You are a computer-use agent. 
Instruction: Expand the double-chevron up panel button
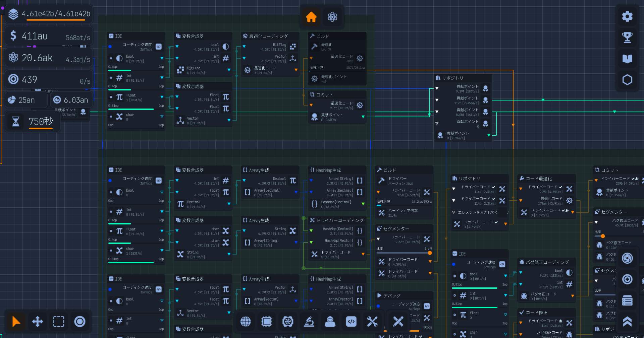coord(627,322)
